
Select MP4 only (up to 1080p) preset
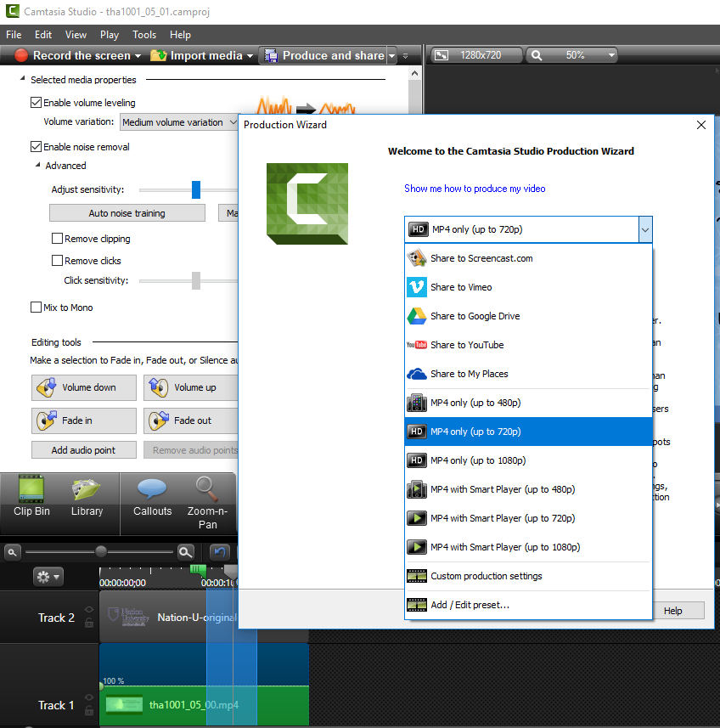[477, 460]
